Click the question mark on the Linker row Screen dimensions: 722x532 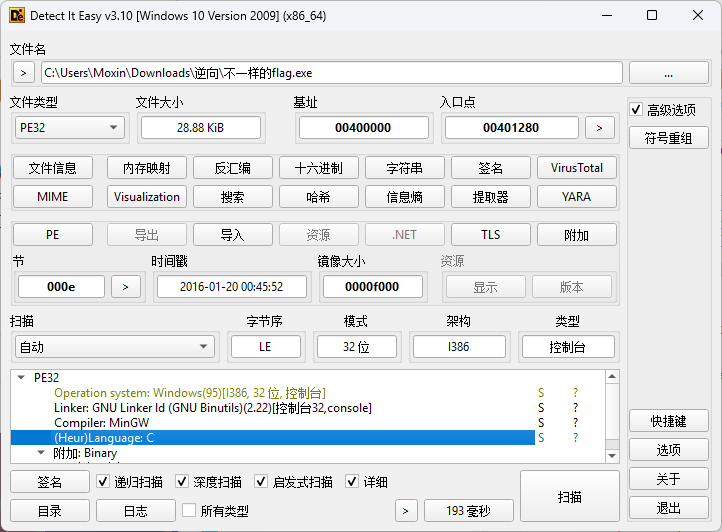tap(575, 408)
